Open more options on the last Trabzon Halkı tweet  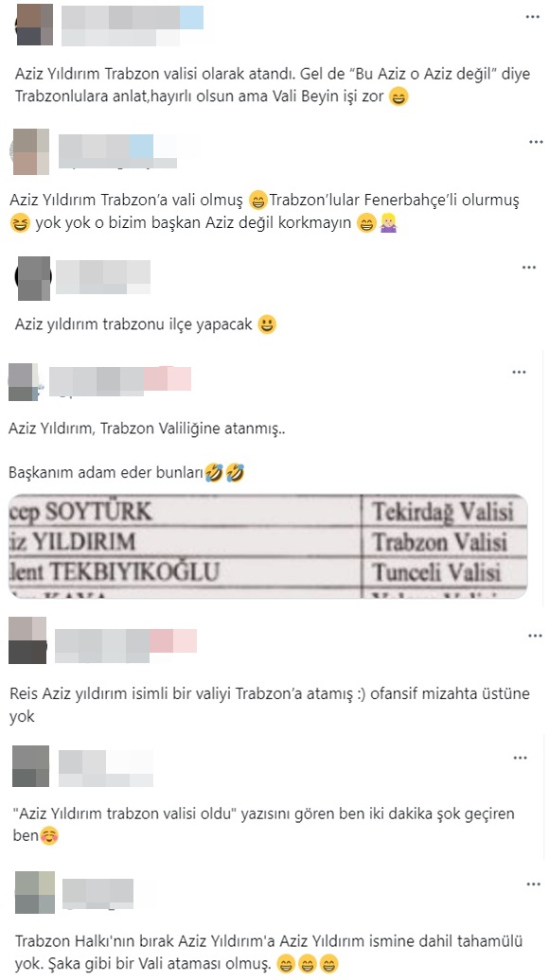[533, 884]
